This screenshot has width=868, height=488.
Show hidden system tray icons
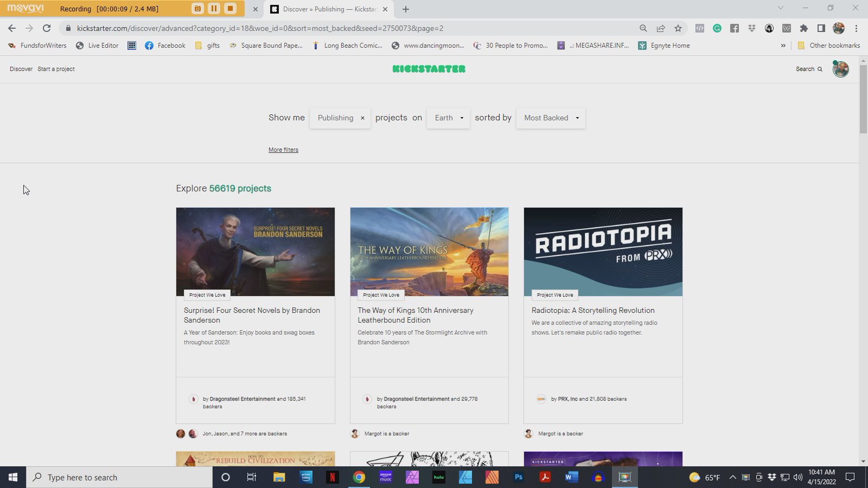732,477
